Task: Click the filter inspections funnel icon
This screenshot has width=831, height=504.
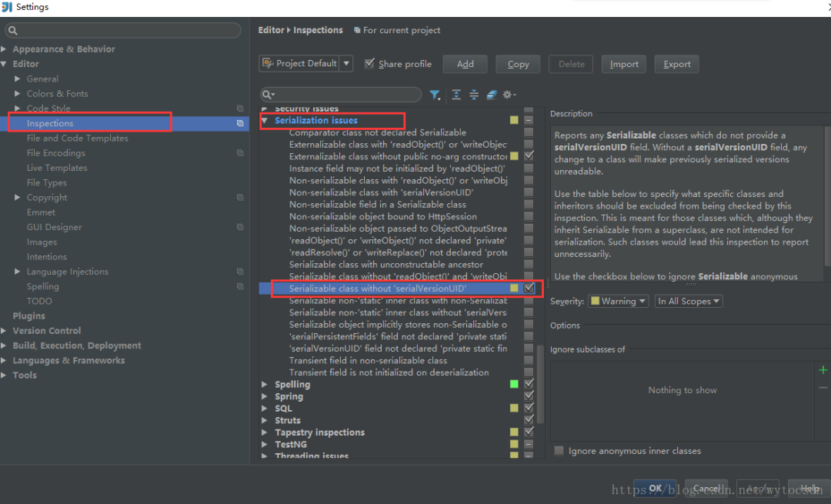Action: pyautogui.click(x=435, y=95)
